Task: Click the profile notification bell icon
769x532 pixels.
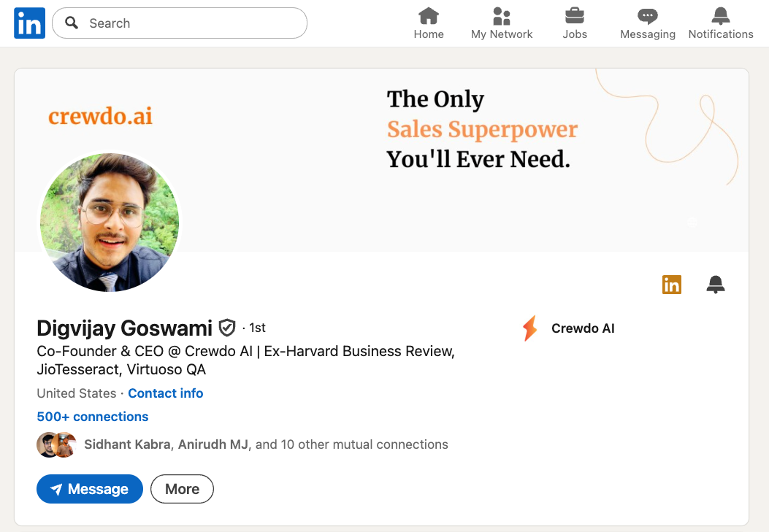Action: click(x=716, y=284)
